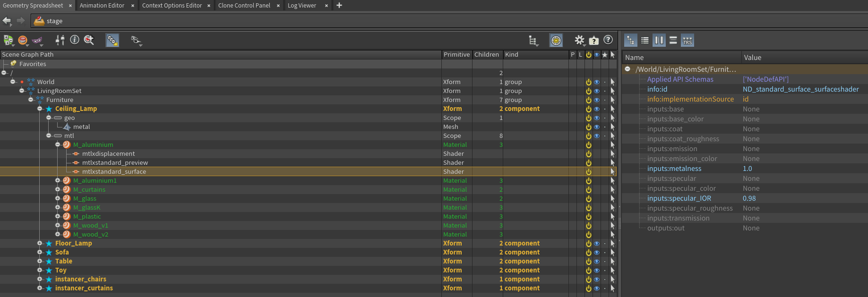Expand the Floor_Lamp component

(x=40, y=243)
